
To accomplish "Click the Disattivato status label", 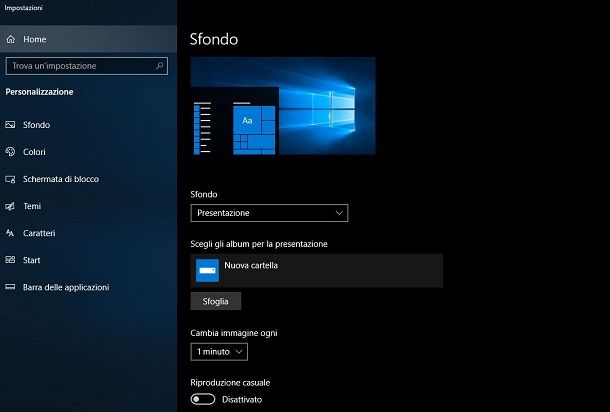I will (242, 400).
